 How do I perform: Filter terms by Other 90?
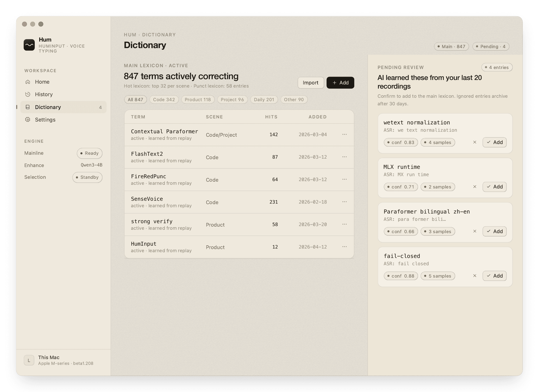294,100
